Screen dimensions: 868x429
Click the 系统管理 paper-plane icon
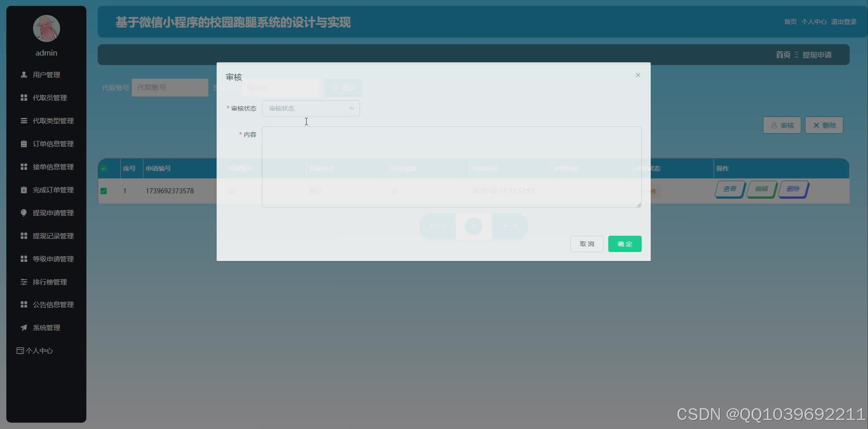click(24, 327)
